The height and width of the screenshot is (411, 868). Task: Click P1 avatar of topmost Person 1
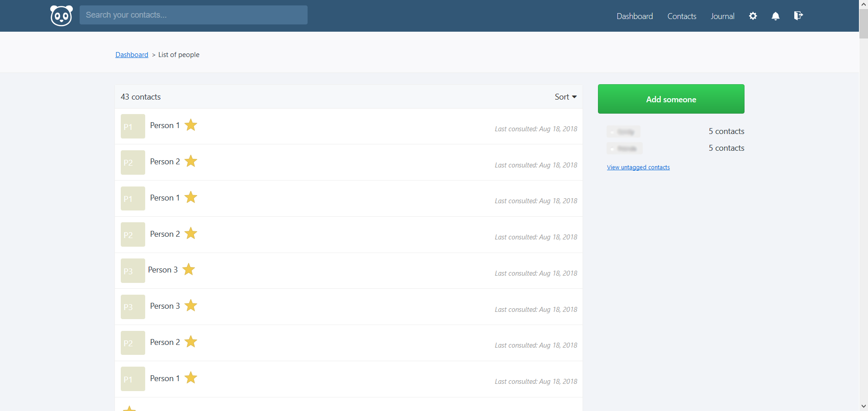click(133, 126)
